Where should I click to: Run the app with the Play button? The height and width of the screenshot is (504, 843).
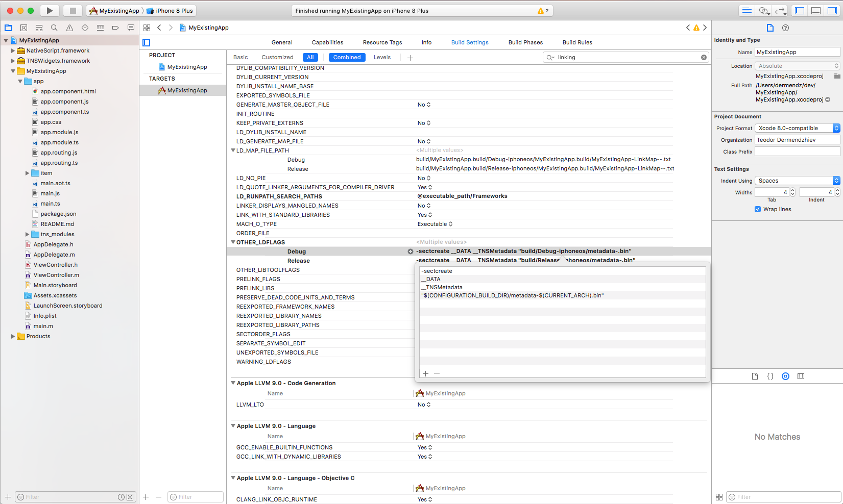tap(50, 11)
